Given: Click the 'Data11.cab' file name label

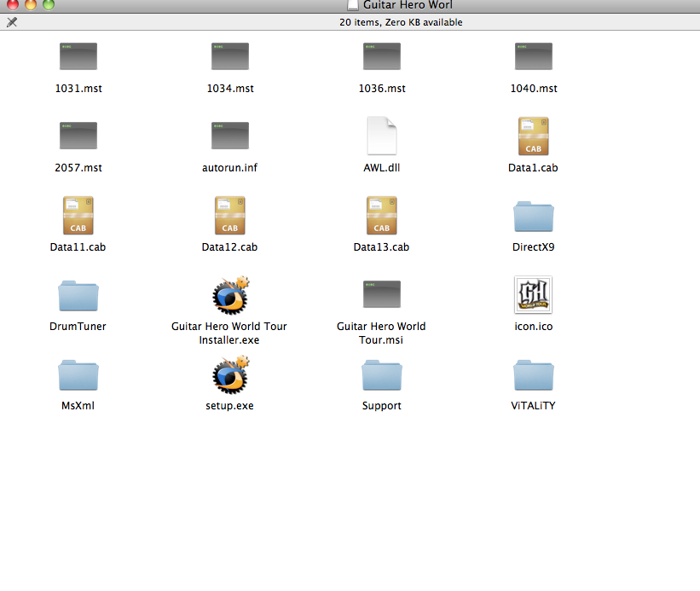Looking at the screenshot, I should point(78,247).
